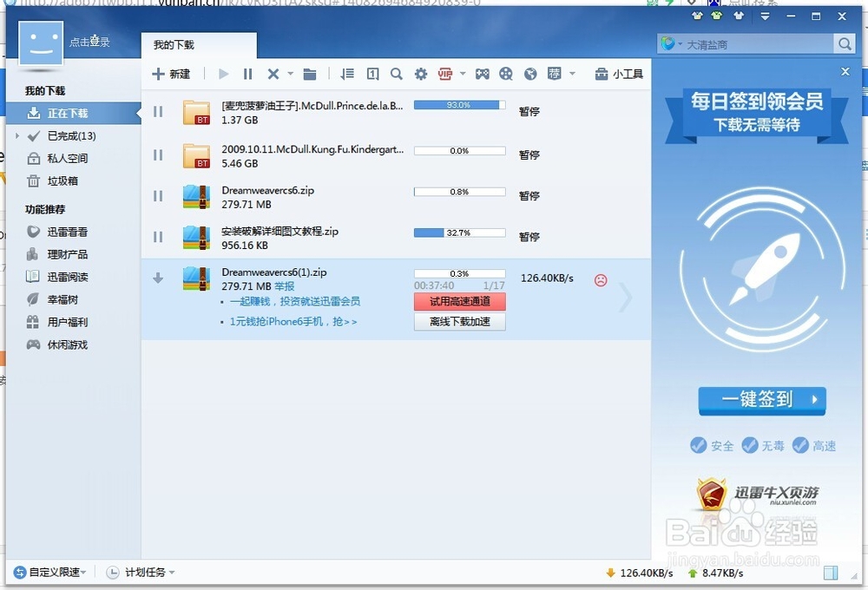Click the delete task X icon

pyautogui.click(x=273, y=74)
